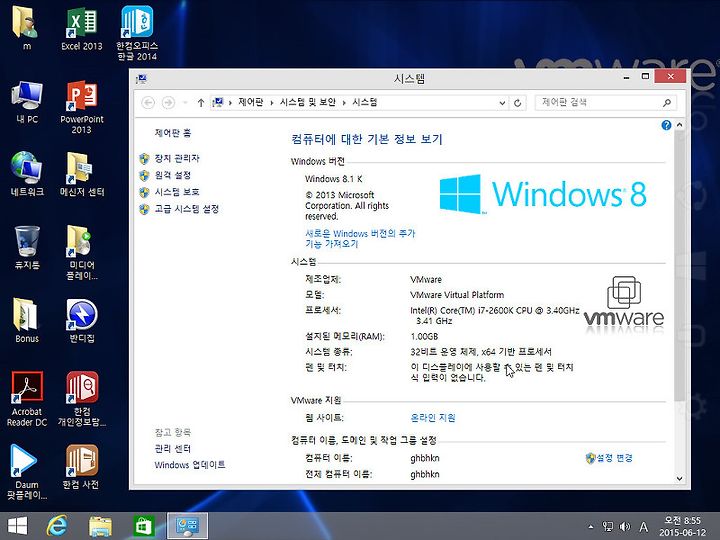Open Internet Explorer from taskbar

pyautogui.click(x=57, y=526)
